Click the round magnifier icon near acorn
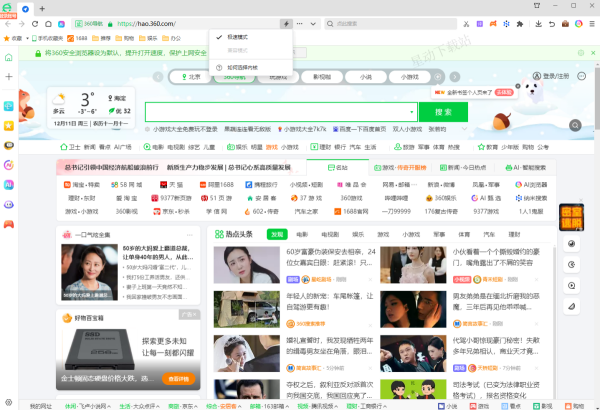Image resolution: width=600 pixels, height=410 pixels. click(x=575, y=125)
